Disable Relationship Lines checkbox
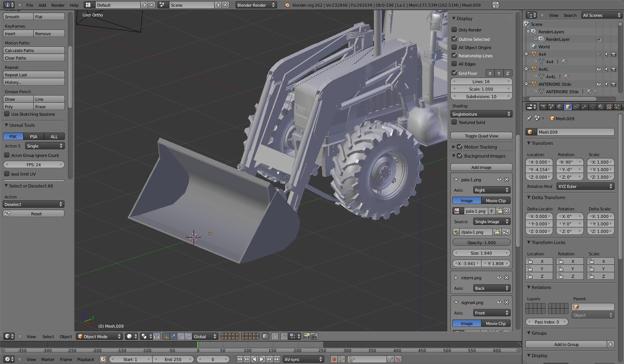The width and height of the screenshot is (624, 364). click(454, 55)
